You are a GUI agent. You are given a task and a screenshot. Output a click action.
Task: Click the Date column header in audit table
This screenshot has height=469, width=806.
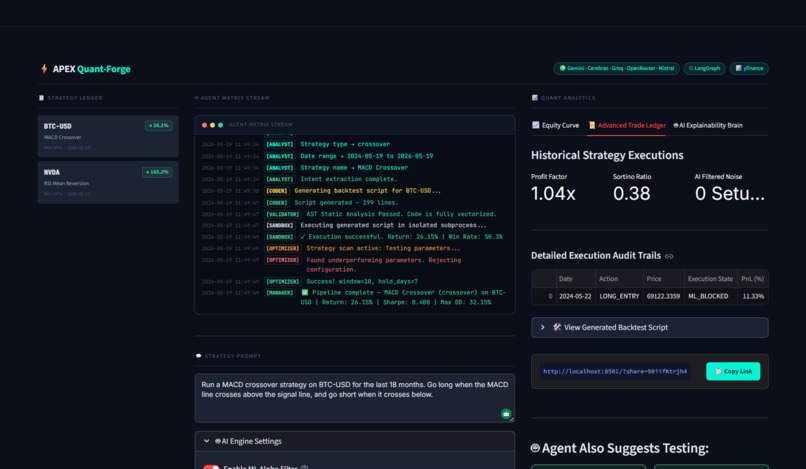[575, 279]
